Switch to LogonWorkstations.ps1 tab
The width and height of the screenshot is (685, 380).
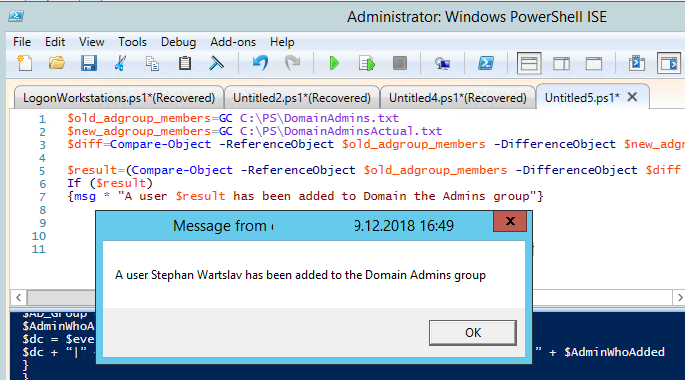click(119, 97)
